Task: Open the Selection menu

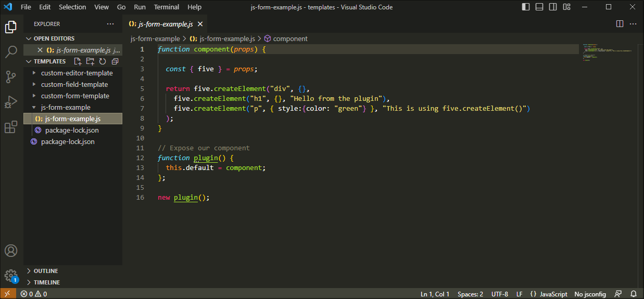Action: click(72, 7)
